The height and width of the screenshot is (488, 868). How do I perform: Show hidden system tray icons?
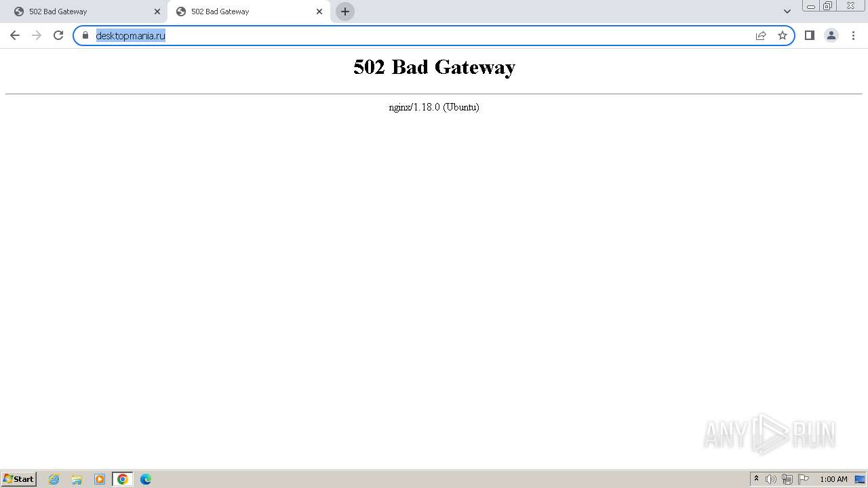(x=756, y=479)
